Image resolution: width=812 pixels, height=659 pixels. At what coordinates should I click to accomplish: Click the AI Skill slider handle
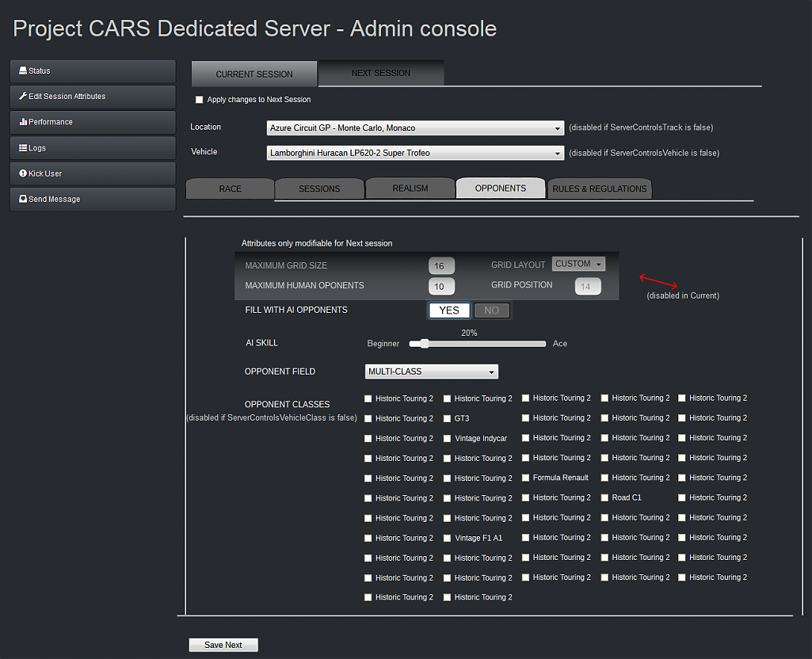pos(425,344)
